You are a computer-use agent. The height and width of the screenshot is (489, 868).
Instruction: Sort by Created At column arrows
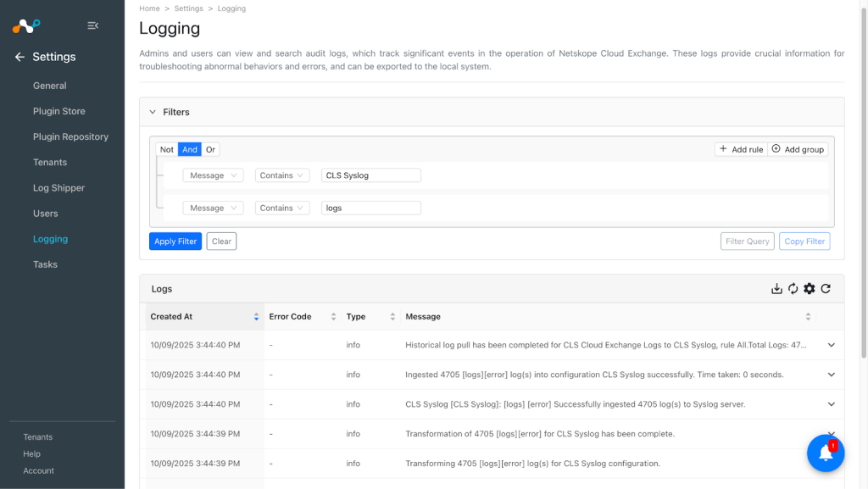pyautogui.click(x=256, y=317)
